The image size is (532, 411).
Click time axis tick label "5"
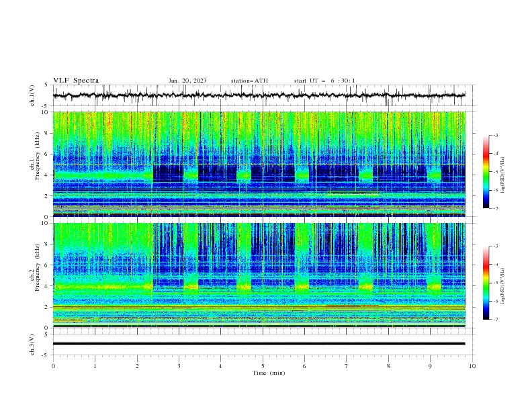tap(263, 366)
